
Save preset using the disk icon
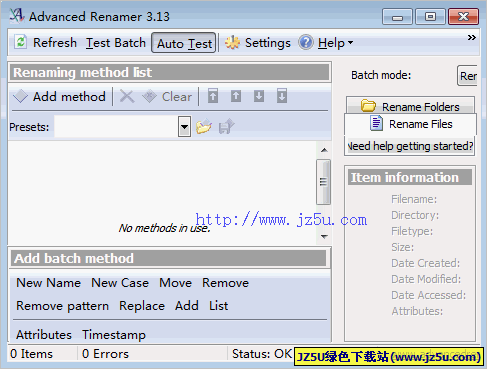point(227,126)
